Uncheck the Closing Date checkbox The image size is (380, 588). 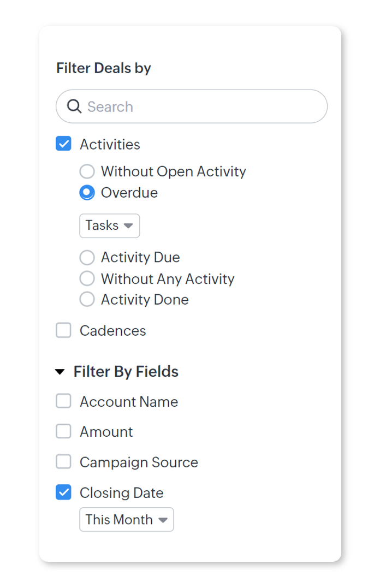[x=64, y=493]
